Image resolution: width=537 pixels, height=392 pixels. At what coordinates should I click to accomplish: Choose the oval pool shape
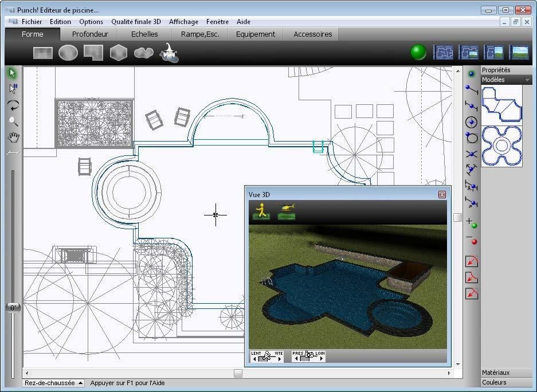68,53
